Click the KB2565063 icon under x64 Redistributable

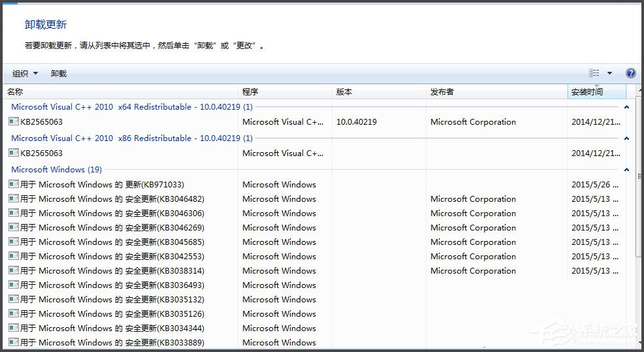tap(14, 121)
